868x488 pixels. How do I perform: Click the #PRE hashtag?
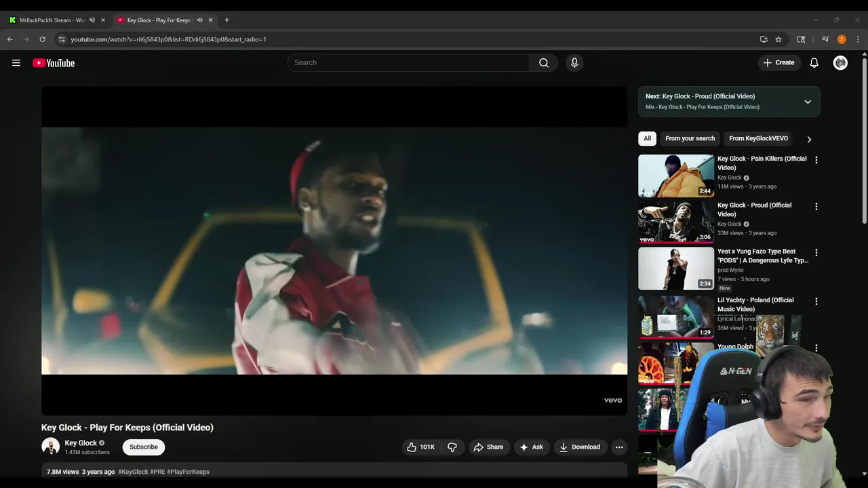(157, 472)
